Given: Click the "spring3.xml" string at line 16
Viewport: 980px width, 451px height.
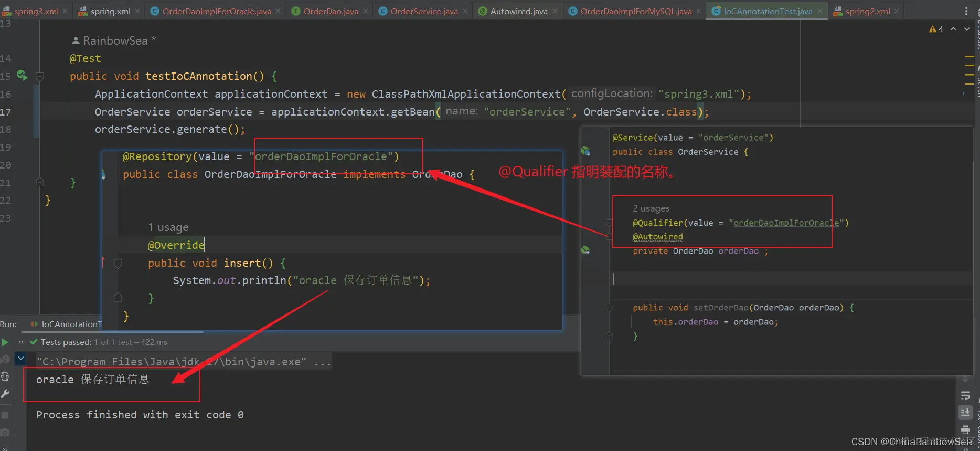Looking at the screenshot, I should pos(699,94).
